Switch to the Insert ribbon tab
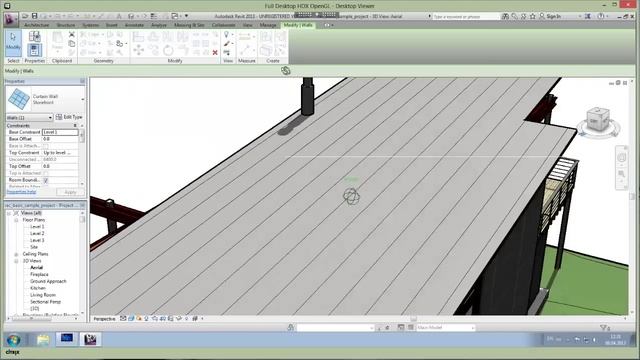Screen dimensions: 640x360 [x=111, y=25]
